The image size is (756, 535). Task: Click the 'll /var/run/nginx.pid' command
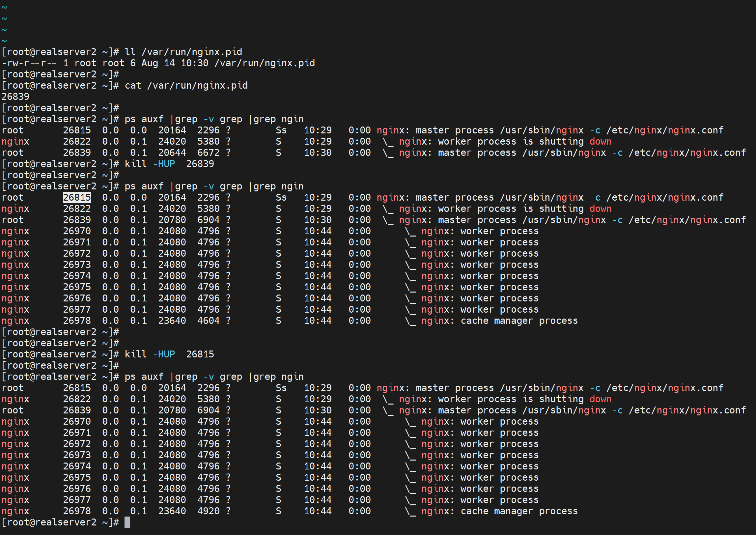[x=183, y=52]
